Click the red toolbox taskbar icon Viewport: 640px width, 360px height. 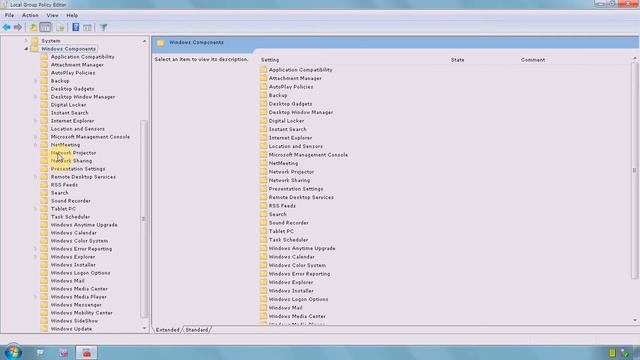[87, 353]
